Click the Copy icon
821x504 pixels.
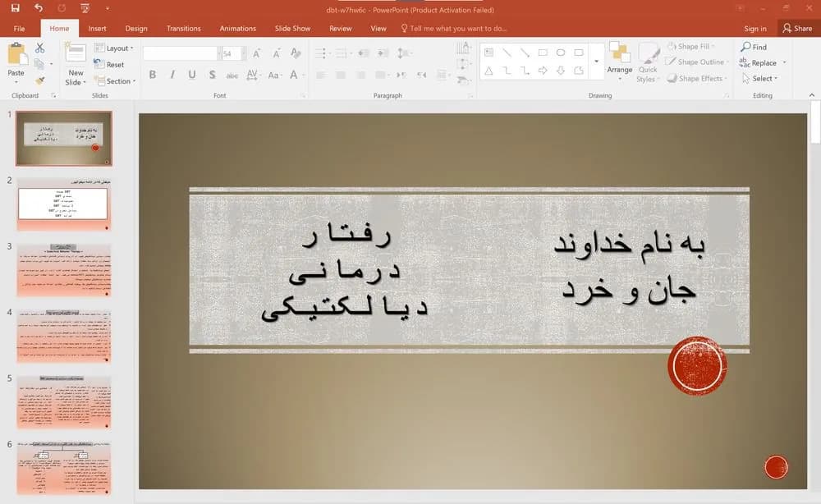[x=39, y=64]
